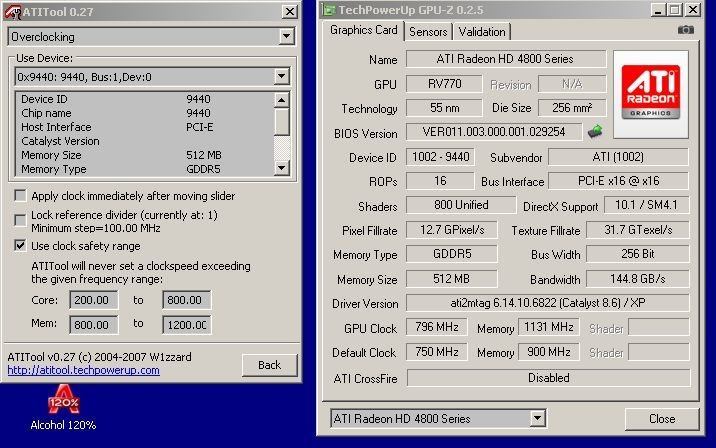Click the Name field ATI Radeon HD 4800 Series

click(506, 59)
